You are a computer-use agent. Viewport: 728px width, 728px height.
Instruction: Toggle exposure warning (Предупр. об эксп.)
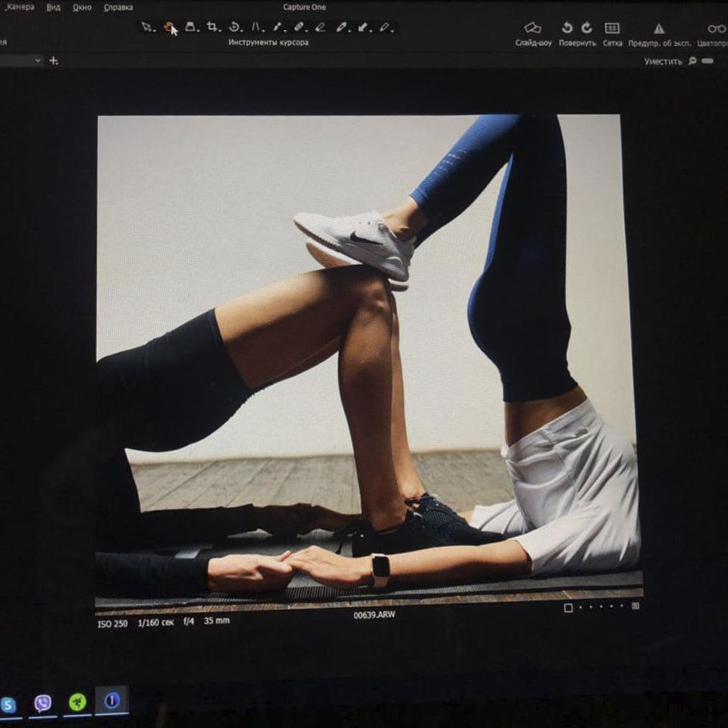[659, 28]
